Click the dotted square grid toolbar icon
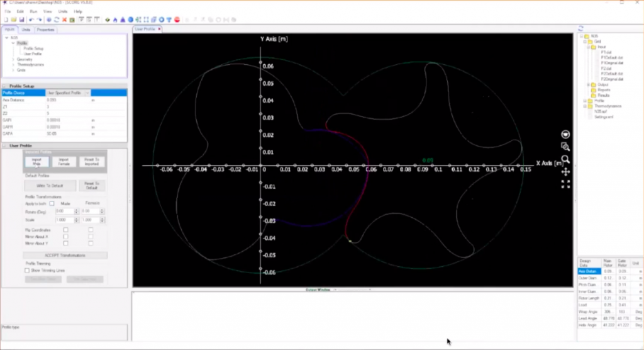 (x=146, y=20)
